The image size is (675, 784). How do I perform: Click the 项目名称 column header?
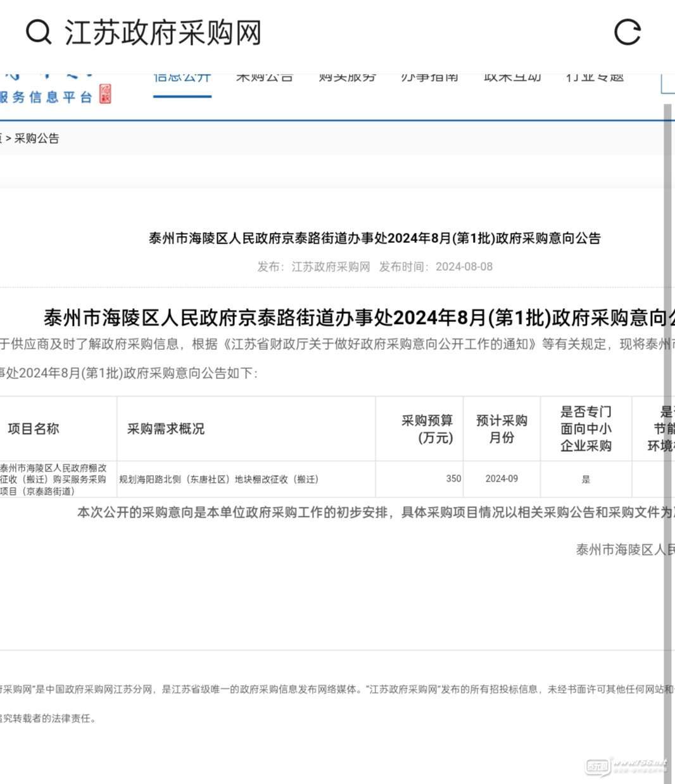(33, 429)
